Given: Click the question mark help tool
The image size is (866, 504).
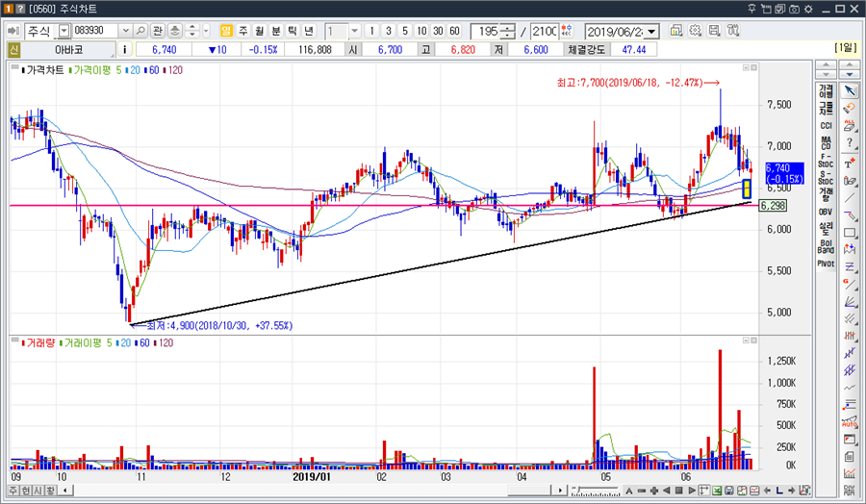Looking at the screenshot, I should (850, 143).
